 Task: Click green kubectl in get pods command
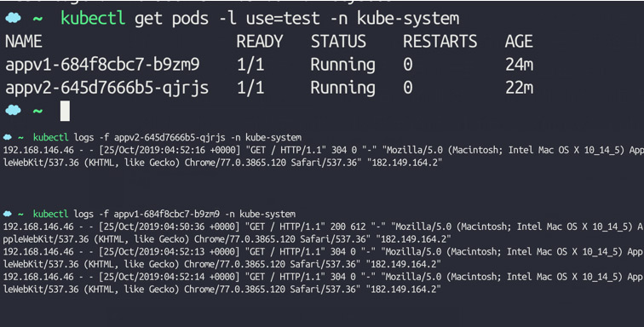point(93,19)
